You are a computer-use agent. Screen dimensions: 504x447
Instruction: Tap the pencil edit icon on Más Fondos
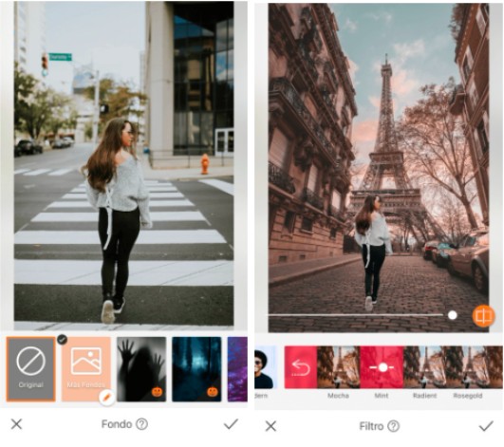(106, 398)
